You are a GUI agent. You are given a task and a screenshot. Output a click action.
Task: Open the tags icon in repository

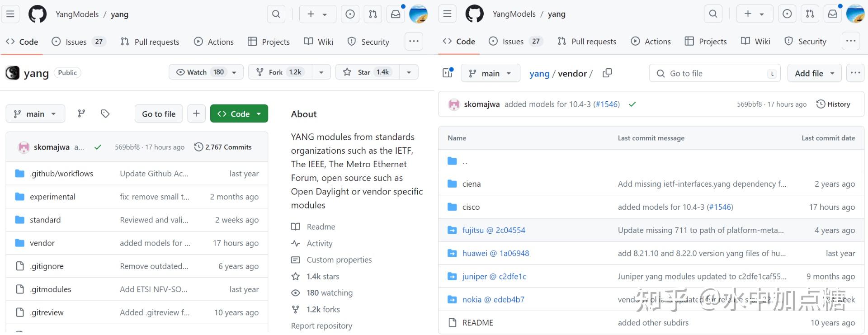click(x=105, y=113)
